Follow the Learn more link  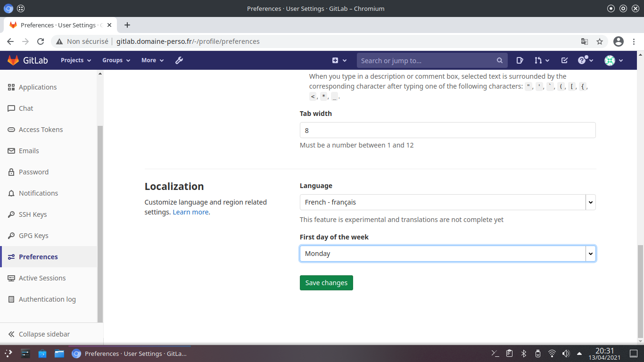point(190,212)
